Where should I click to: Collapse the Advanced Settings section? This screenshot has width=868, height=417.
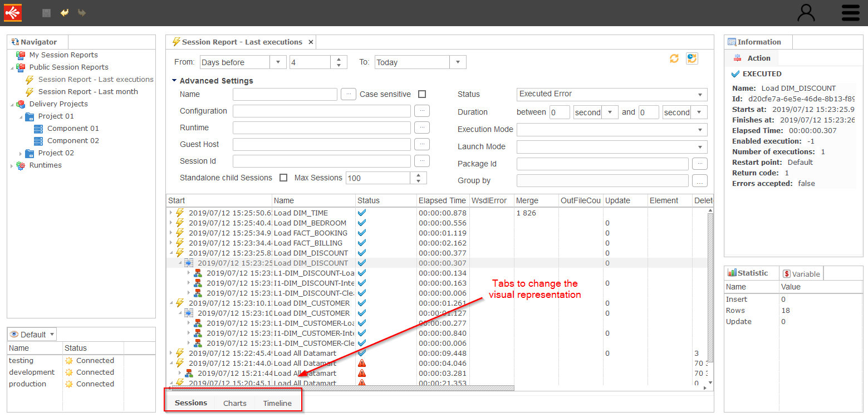pyautogui.click(x=174, y=80)
